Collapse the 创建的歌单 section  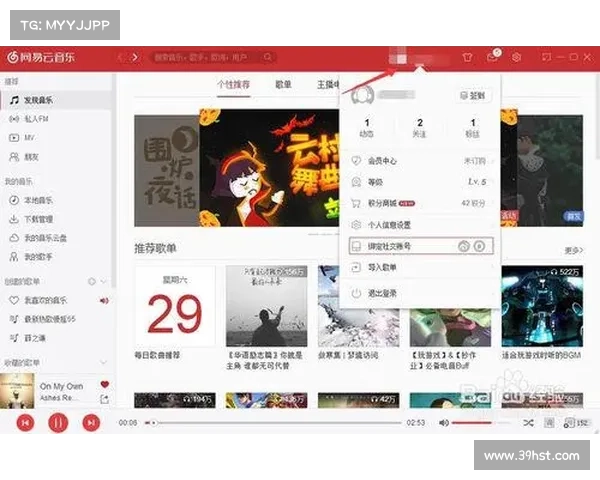point(104,281)
